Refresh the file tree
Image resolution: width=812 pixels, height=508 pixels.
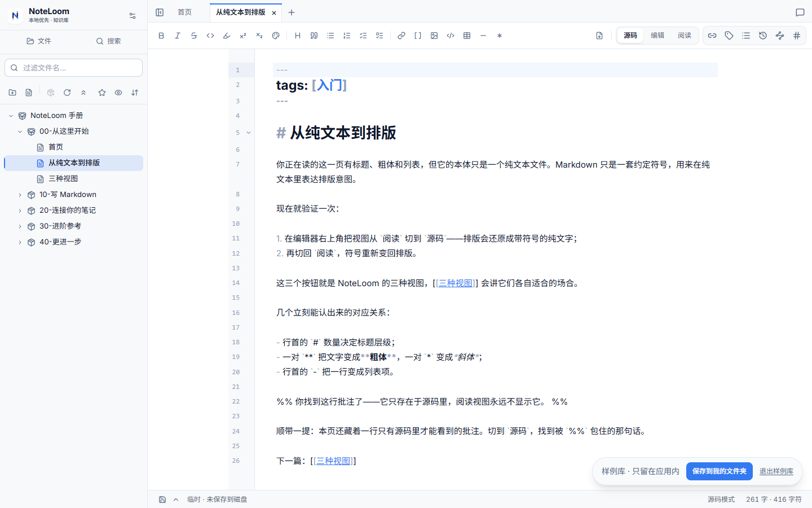coord(67,93)
